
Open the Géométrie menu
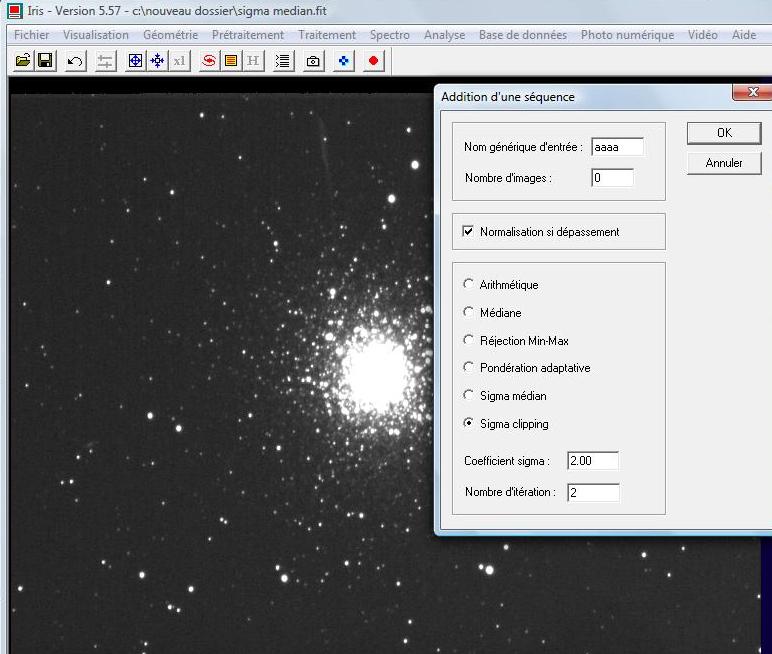tap(170, 35)
